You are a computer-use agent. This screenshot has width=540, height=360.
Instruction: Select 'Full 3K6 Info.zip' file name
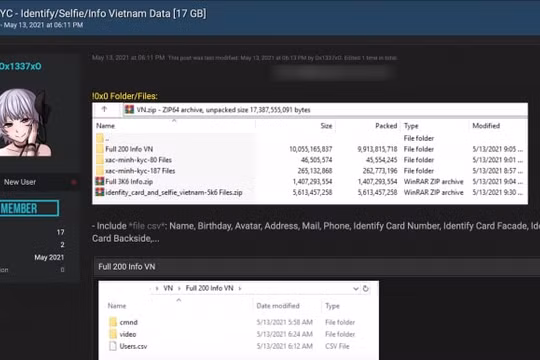[129, 182]
